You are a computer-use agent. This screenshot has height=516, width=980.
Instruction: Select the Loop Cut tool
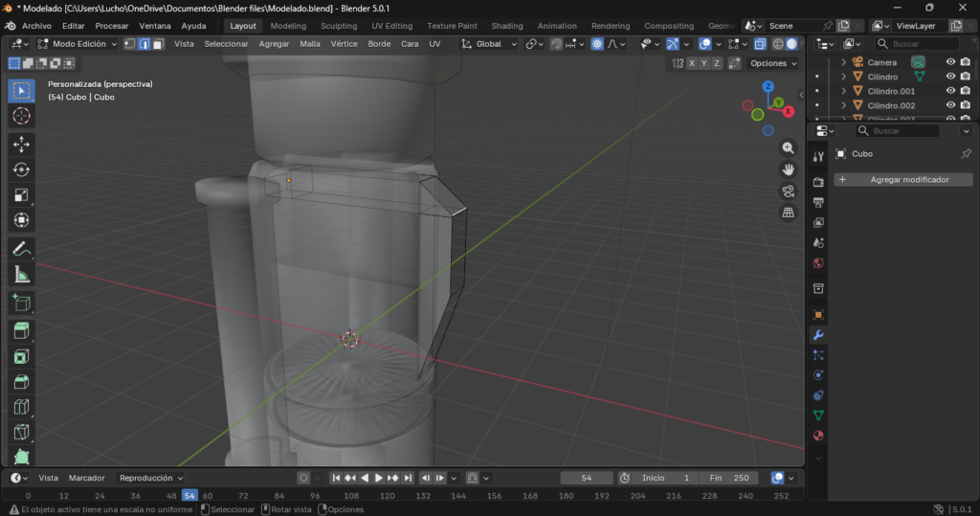[x=21, y=407]
